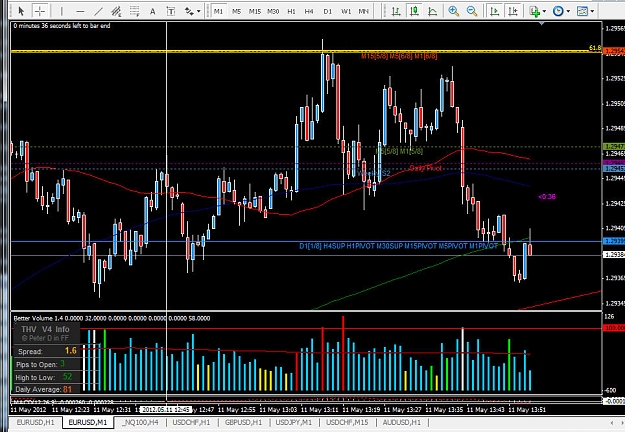Switch chart to candlestick style
This screenshot has height=432, width=625.
(x=415, y=11)
